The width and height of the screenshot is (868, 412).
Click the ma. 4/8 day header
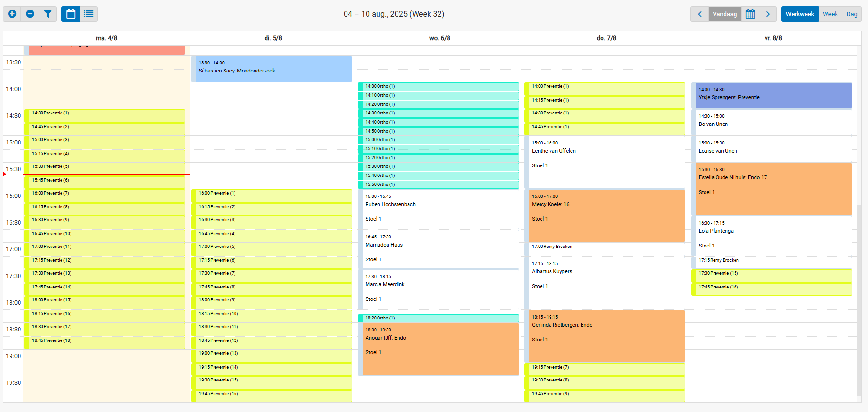click(x=106, y=38)
